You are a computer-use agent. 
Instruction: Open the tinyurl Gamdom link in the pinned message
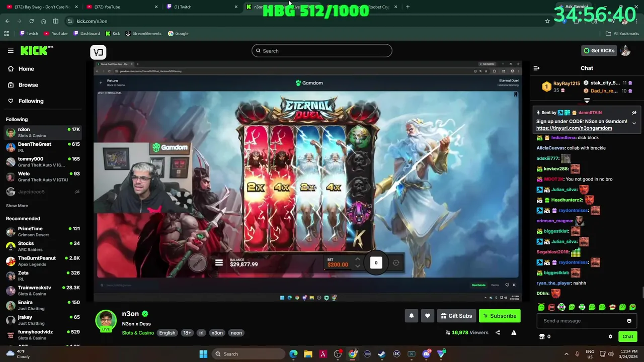click(x=574, y=128)
